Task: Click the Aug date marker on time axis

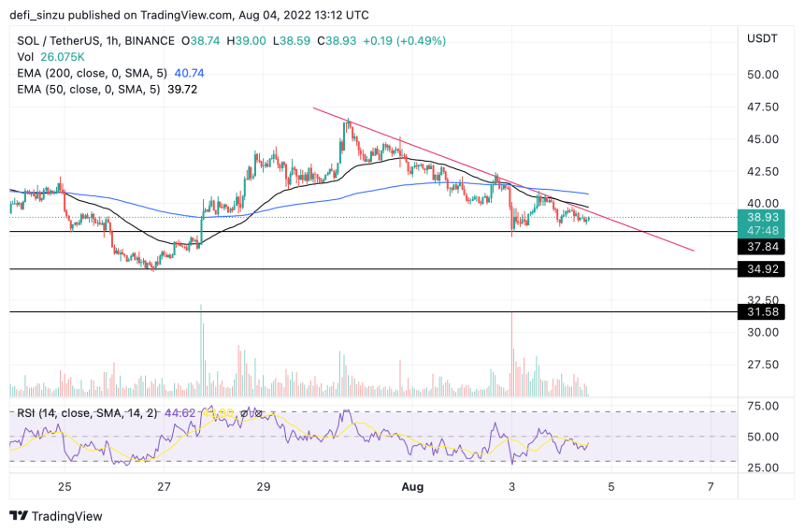Action: pyautogui.click(x=412, y=487)
